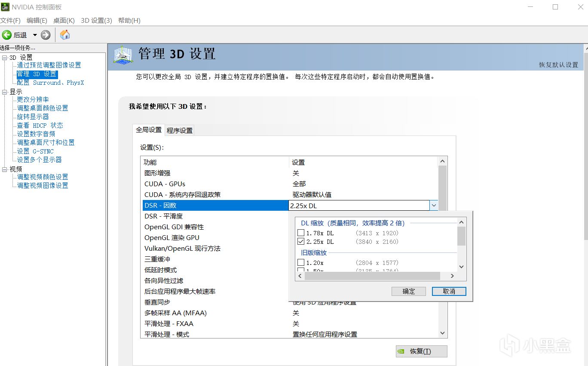Select the 三重缓冲 row
This screenshot has width=588, height=366.
215,259
